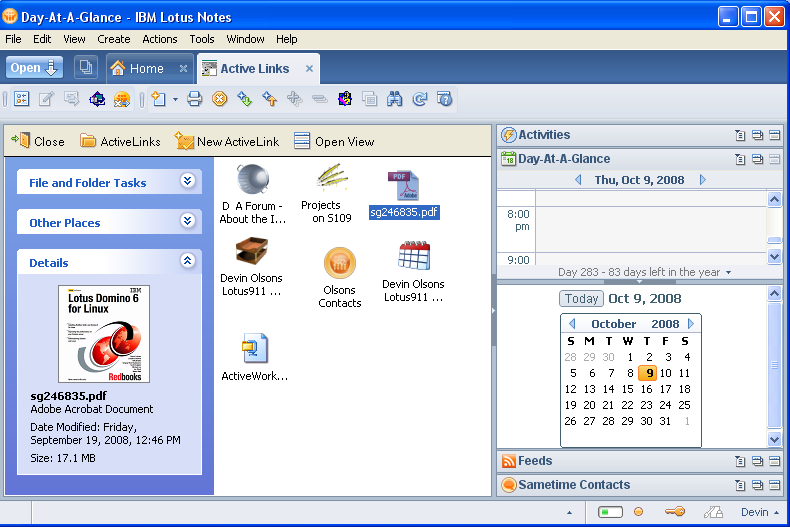Expand the File and Folder Tasks section
Image resolution: width=790 pixels, height=527 pixels.
187,181
